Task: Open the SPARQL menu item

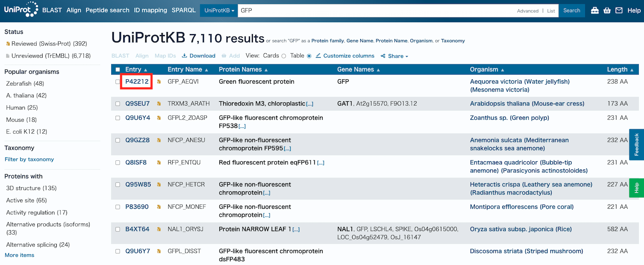Action: click(x=184, y=10)
